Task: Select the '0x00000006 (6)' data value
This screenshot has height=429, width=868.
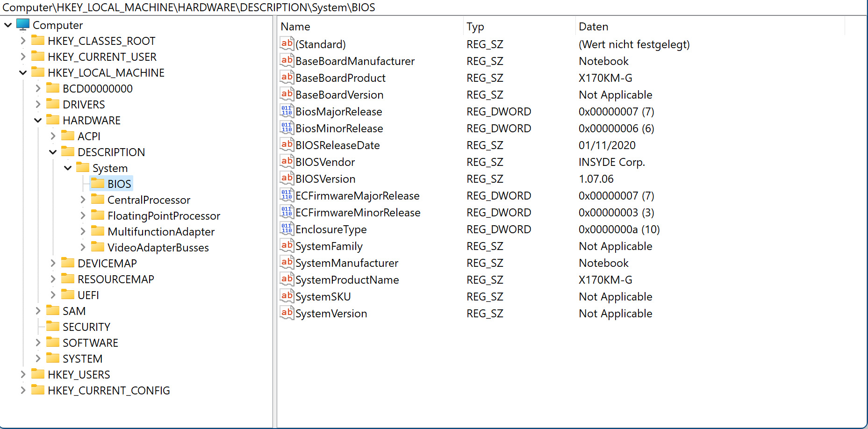Action: coord(616,129)
